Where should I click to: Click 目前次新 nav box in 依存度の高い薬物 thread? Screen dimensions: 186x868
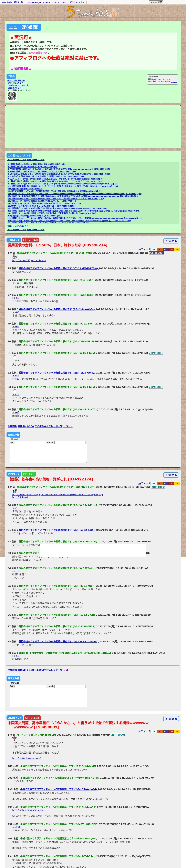coord(171,475)
